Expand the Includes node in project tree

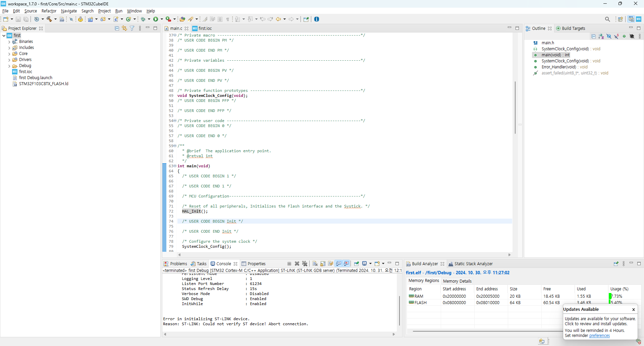[9, 48]
